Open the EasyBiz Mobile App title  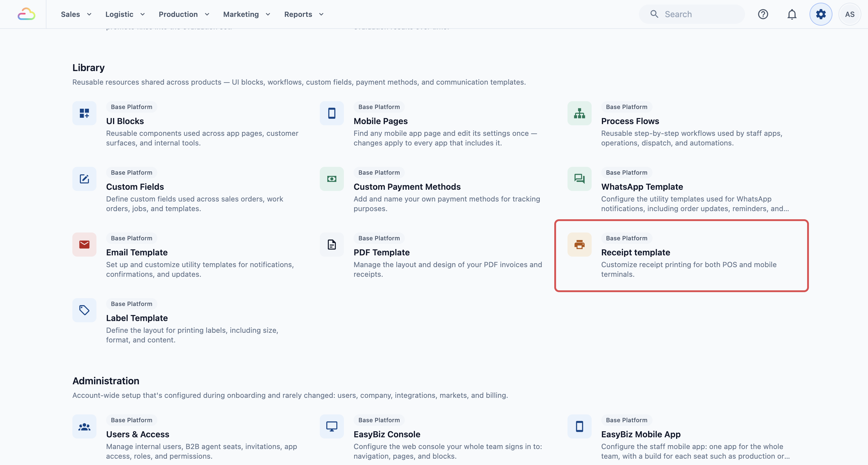point(640,434)
